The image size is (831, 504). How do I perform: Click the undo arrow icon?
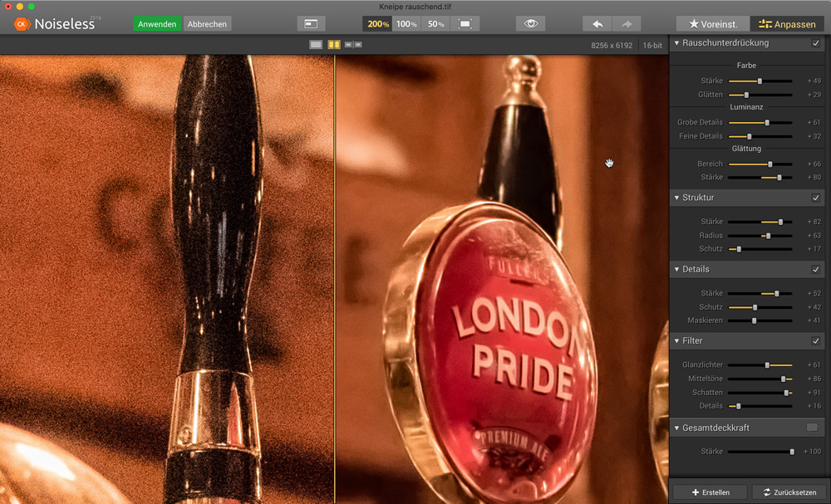(x=597, y=24)
